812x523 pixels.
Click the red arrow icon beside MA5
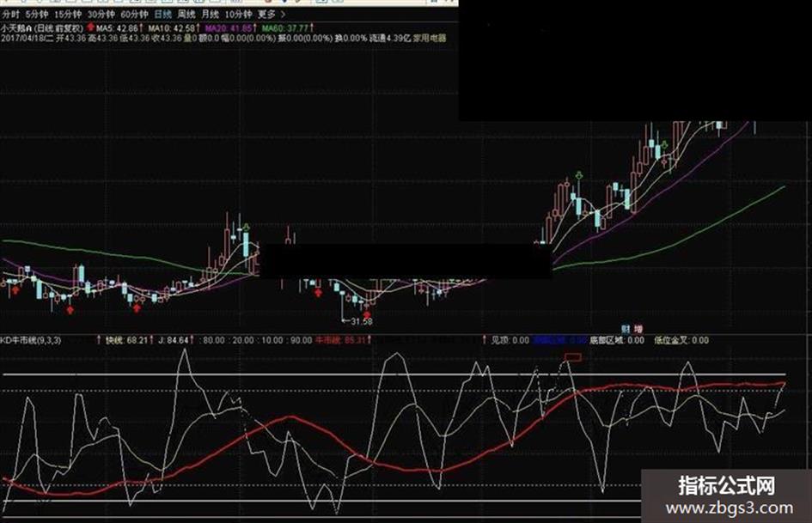[91, 27]
